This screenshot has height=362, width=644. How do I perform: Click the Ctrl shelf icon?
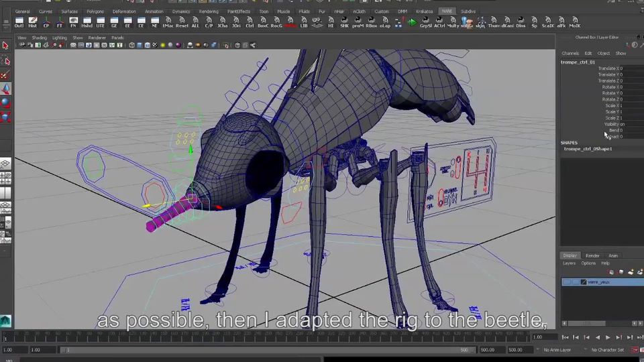click(x=250, y=22)
